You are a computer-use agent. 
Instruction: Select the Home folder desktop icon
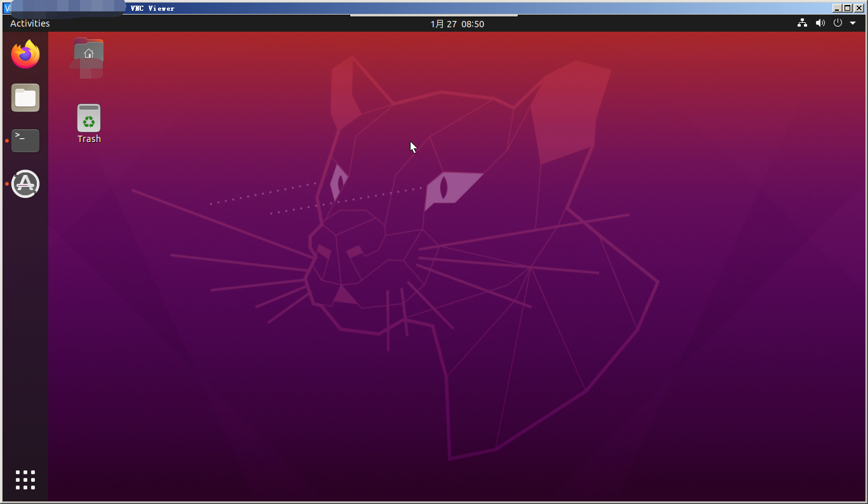(89, 57)
